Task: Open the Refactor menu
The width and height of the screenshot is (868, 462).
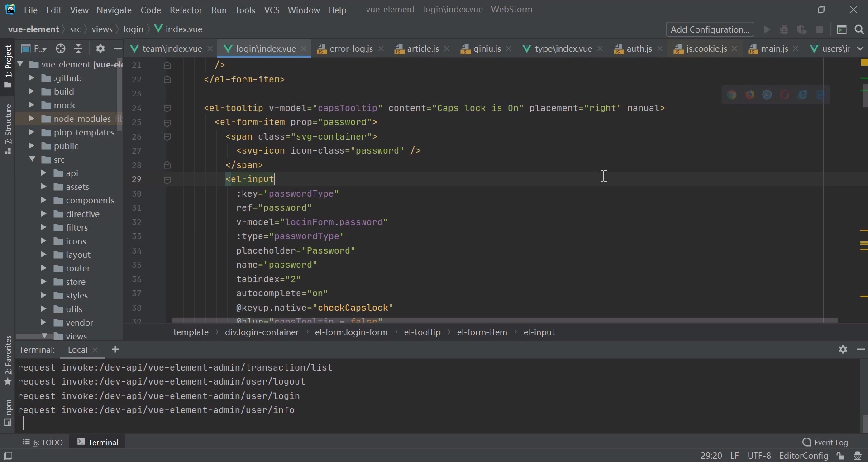Action: click(x=186, y=10)
